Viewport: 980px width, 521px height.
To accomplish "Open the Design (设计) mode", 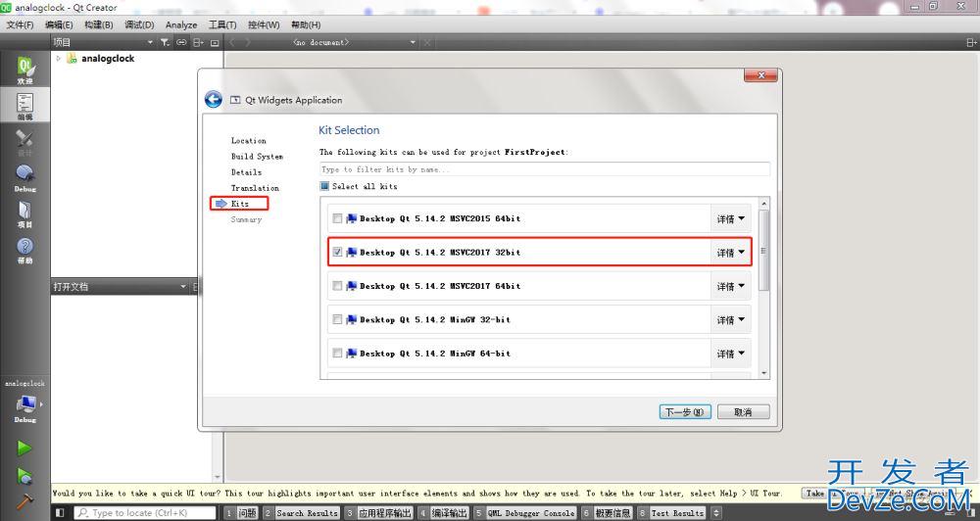I will coord(25,142).
